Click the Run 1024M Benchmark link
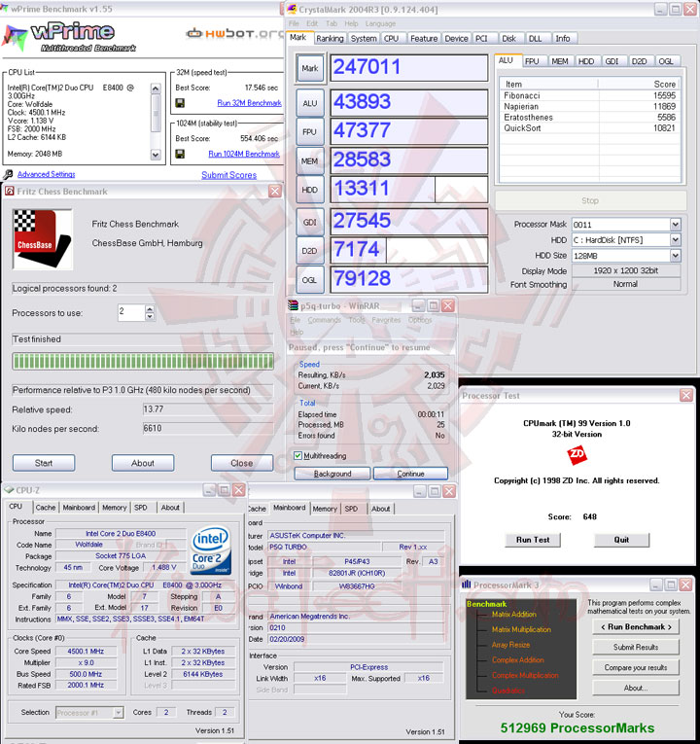Image resolution: width=700 pixels, height=744 pixels. (x=244, y=154)
